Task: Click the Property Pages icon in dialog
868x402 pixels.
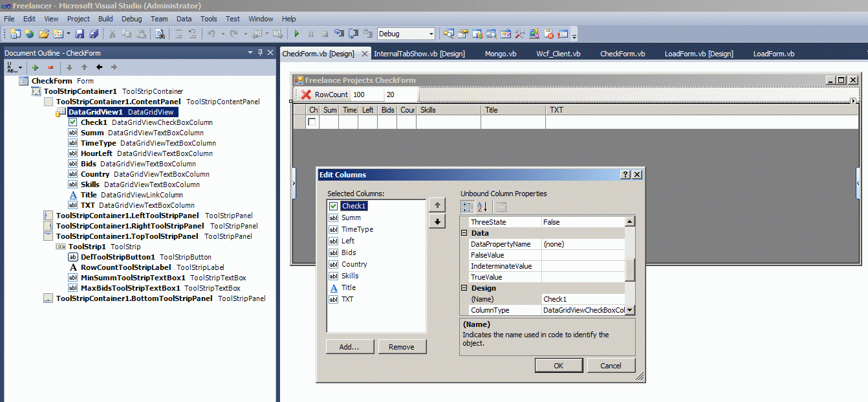Action: (501, 207)
